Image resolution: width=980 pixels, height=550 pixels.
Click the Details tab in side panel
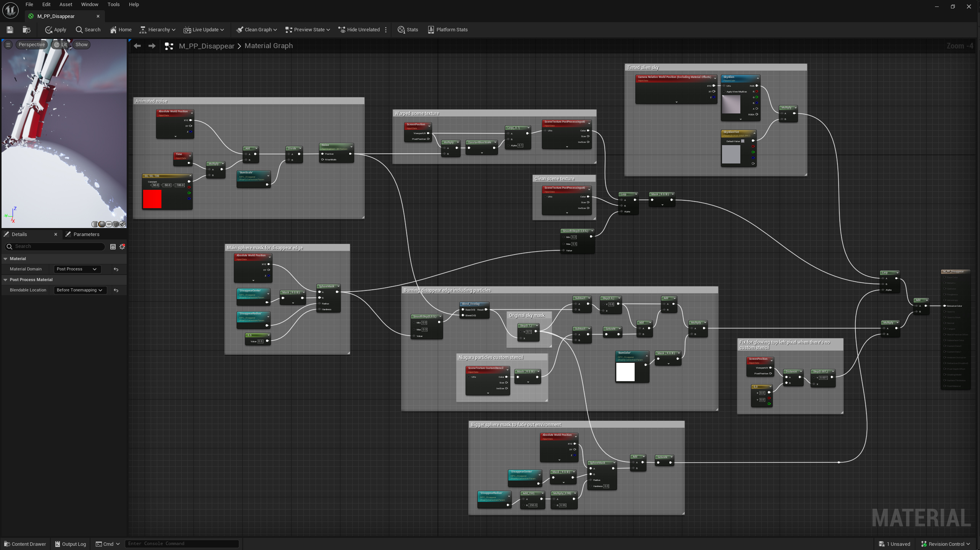pyautogui.click(x=19, y=234)
